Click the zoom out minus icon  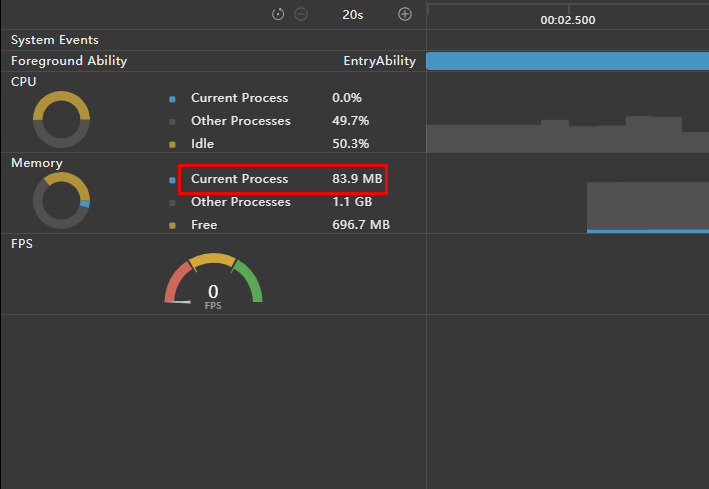point(301,14)
